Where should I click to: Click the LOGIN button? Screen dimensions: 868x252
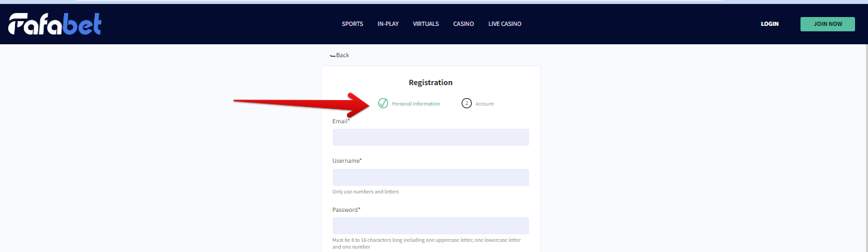click(770, 24)
